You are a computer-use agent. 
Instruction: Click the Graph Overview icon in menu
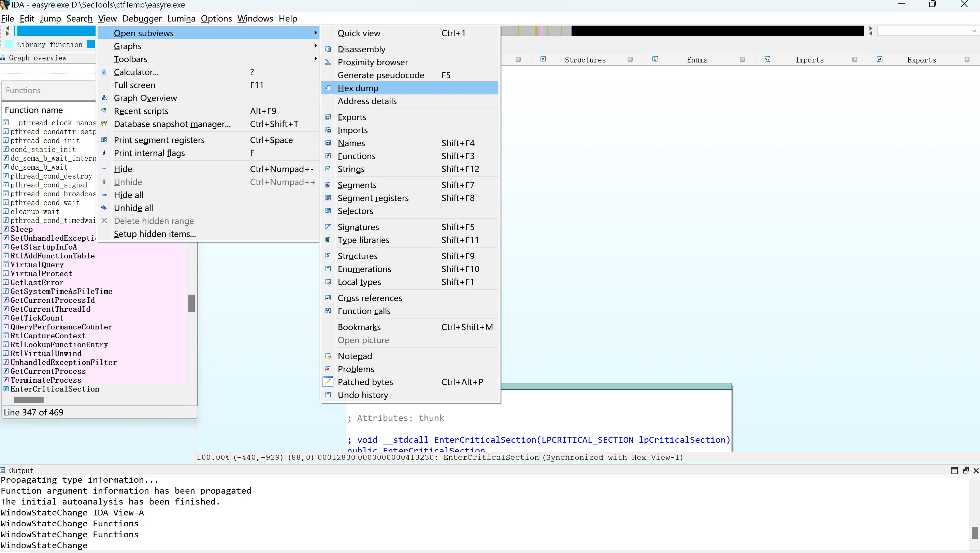point(104,98)
